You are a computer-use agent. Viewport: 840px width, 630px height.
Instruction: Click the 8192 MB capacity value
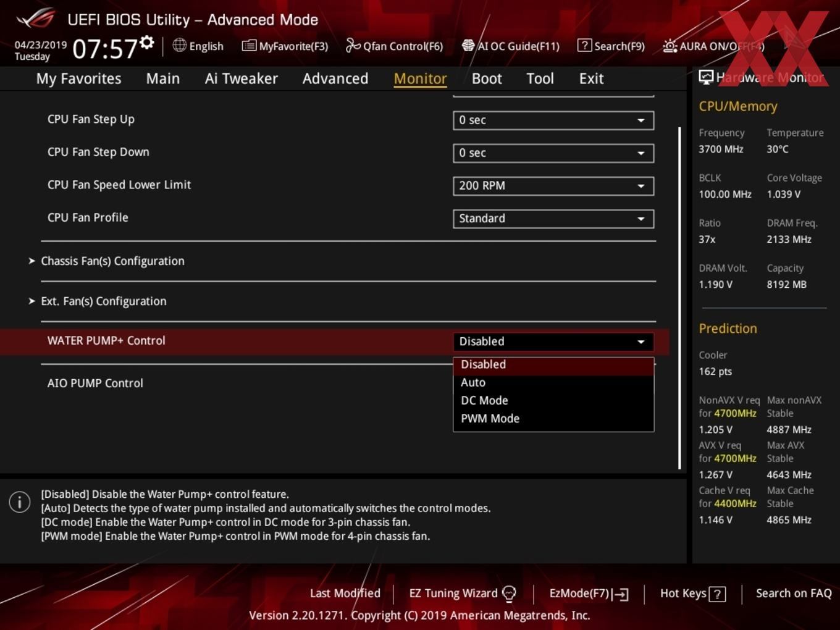pyautogui.click(x=786, y=284)
